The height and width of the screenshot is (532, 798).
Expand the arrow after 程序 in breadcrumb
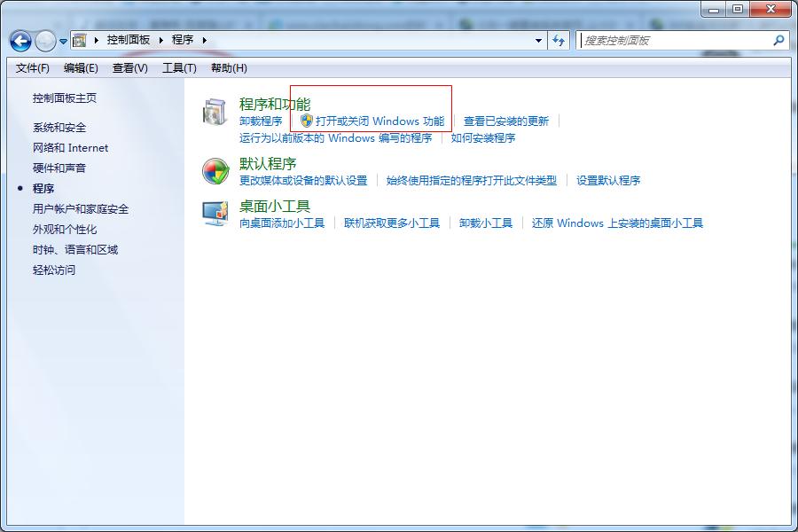pos(204,41)
